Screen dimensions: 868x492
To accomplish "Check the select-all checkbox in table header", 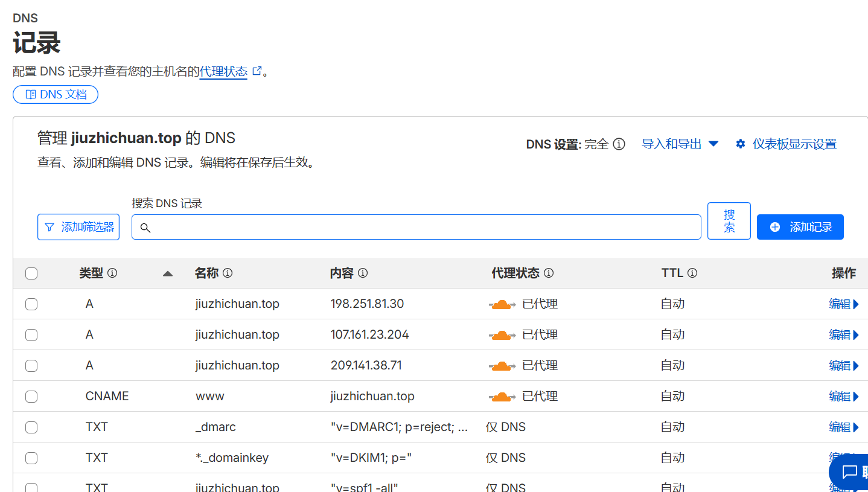I will [x=31, y=273].
